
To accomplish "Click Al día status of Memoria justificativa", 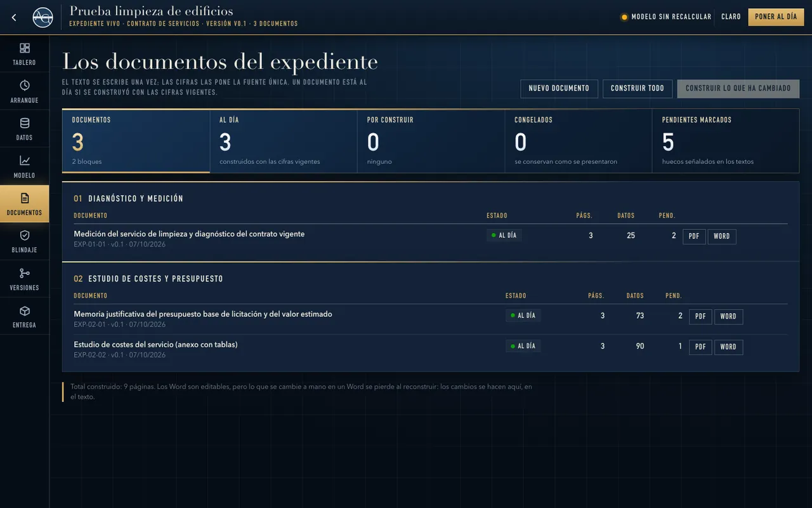I will pyautogui.click(x=523, y=316).
